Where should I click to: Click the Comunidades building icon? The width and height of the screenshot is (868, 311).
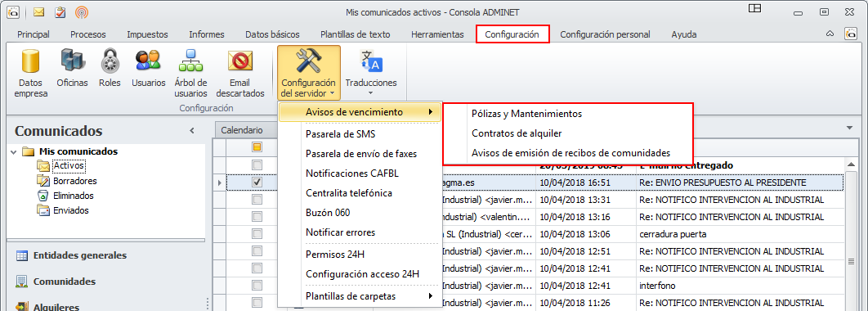pyautogui.click(x=21, y=281)
